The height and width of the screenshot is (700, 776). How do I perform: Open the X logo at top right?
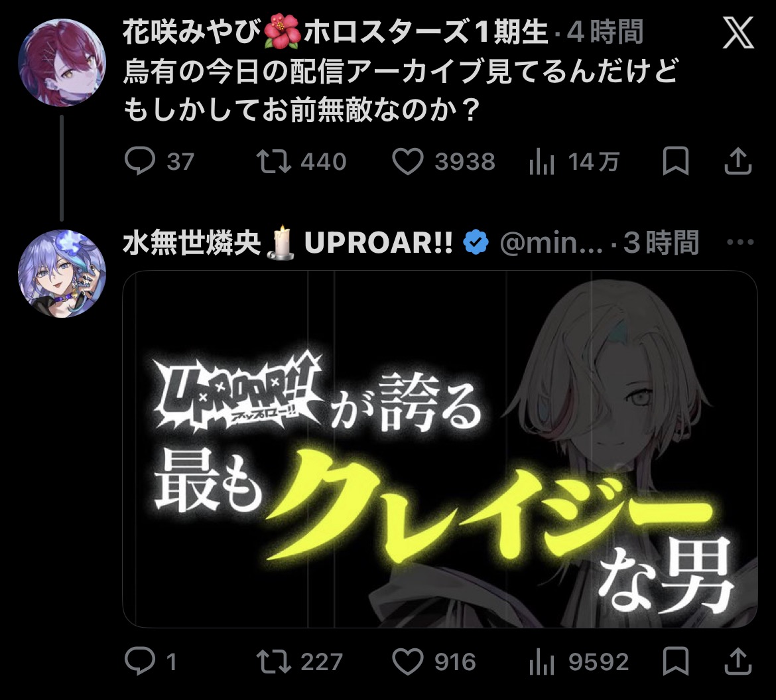pos(738,33)
